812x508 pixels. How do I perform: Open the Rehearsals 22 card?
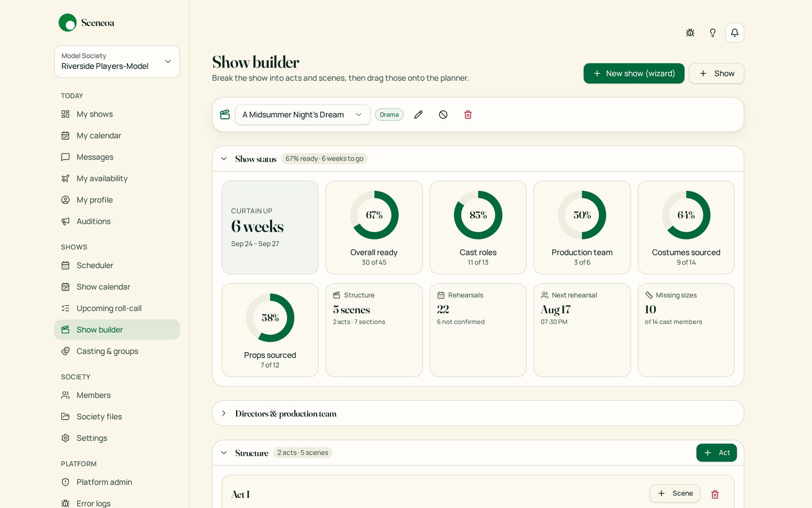click(x=478, y=330)
